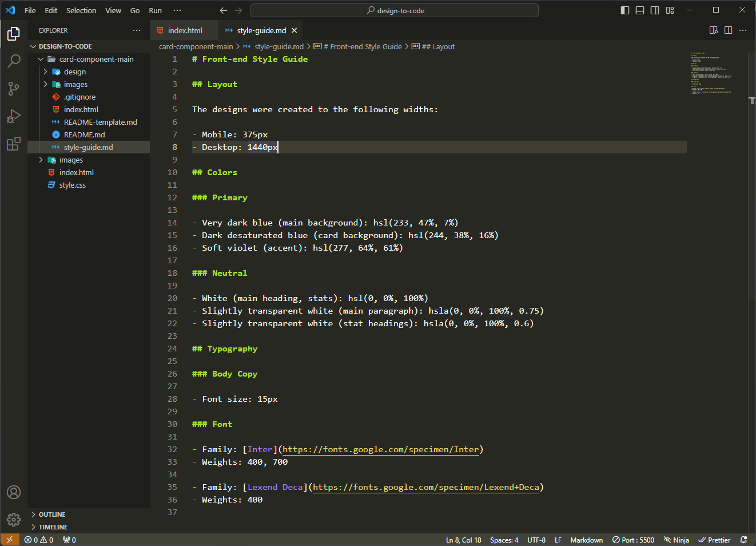756x546 pixels.
Task: Toggle the bottom panel layout button
Action: [640, 10]
